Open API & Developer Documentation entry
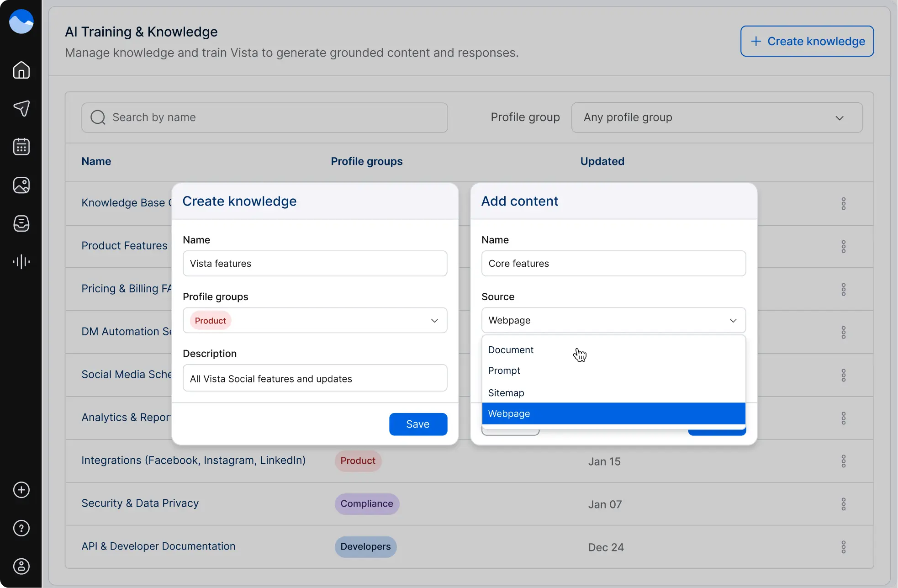The height and width of the screenshot is (588, 898). 158,546
